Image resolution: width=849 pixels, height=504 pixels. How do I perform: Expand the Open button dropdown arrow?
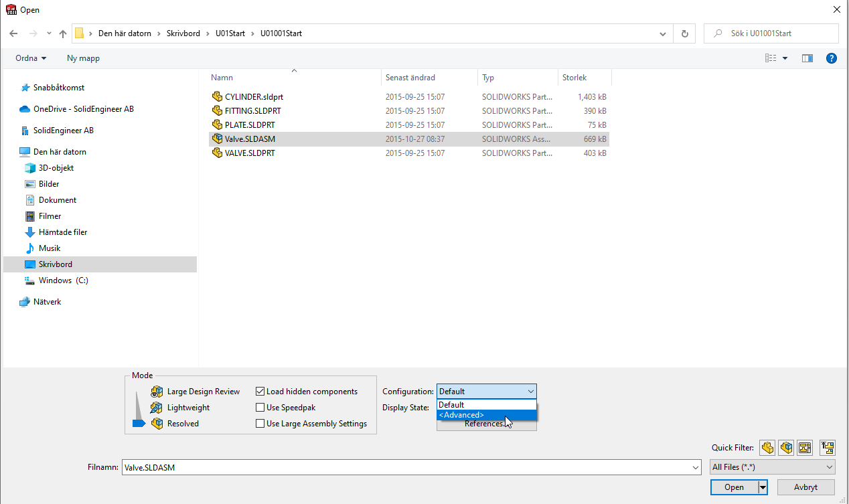tap(762, 487)
